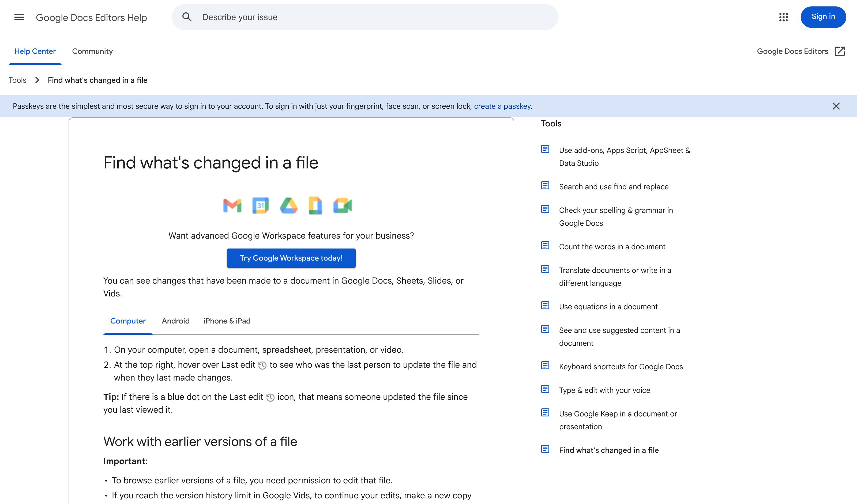The width and height of the screenshot is (857, 504).
Task: Click article icon beside 'Use equations in a document'
Action: click(x=545, y=306)
